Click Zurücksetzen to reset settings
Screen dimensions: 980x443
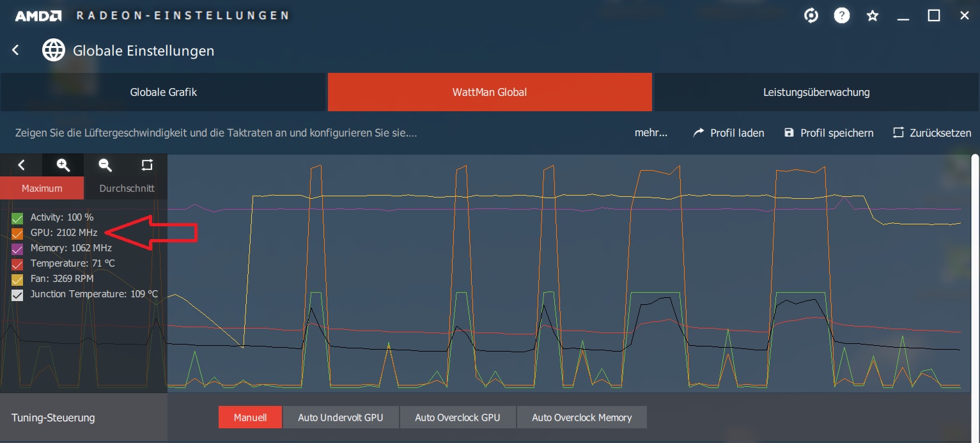(932, 133)
